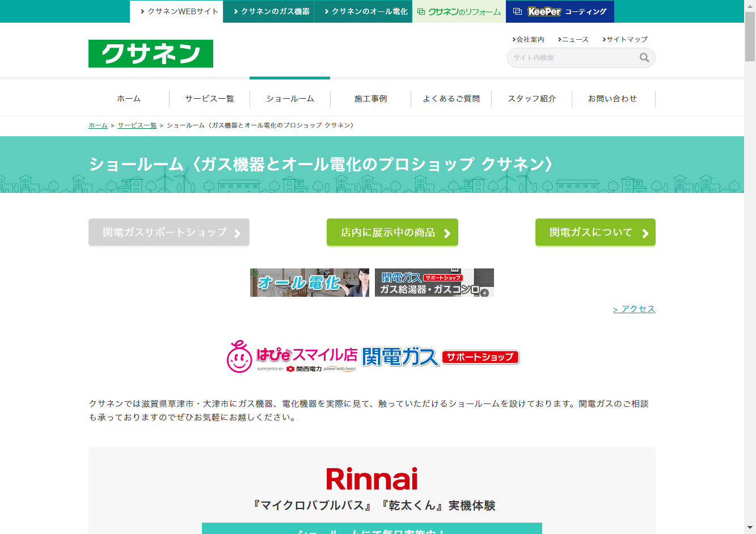Click the vertical page scrollbar thumb
This screenshot has height=534, width=756.
tap(750, 37)
